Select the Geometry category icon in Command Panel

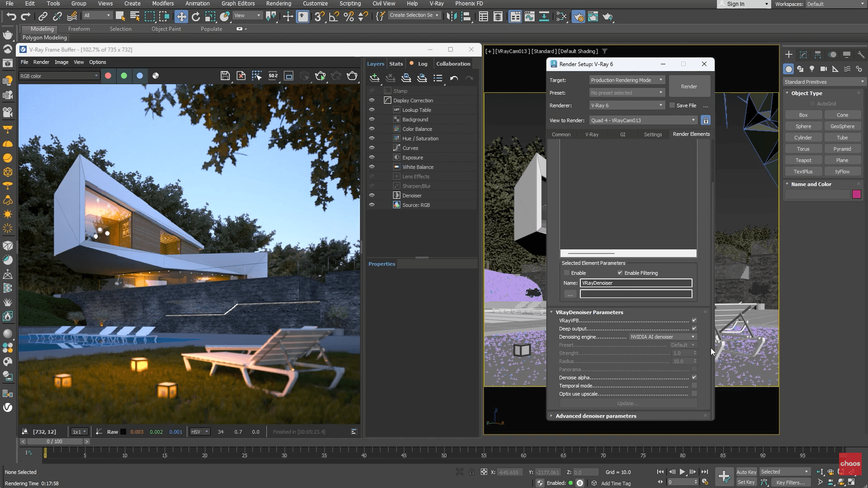coord(789,69)
